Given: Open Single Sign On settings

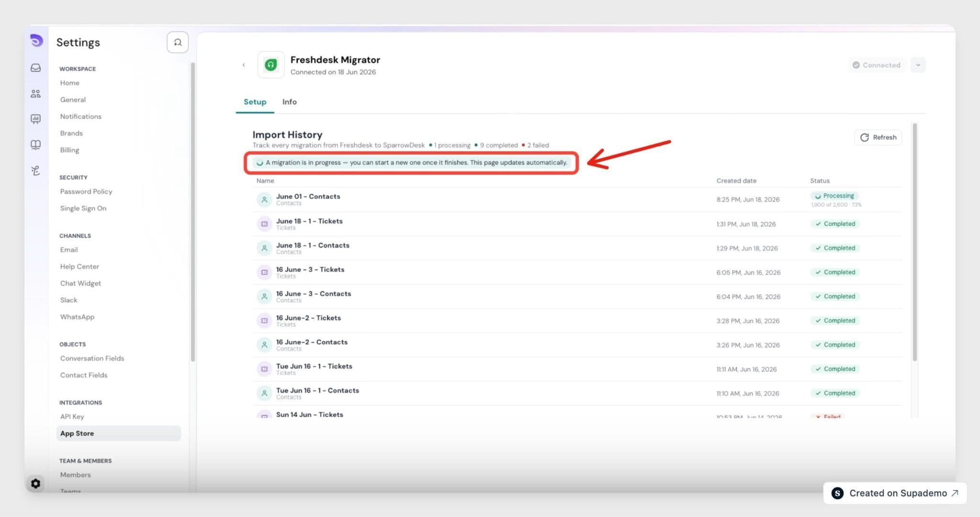Looking at the screenshot, I should (x=83, y=208).
